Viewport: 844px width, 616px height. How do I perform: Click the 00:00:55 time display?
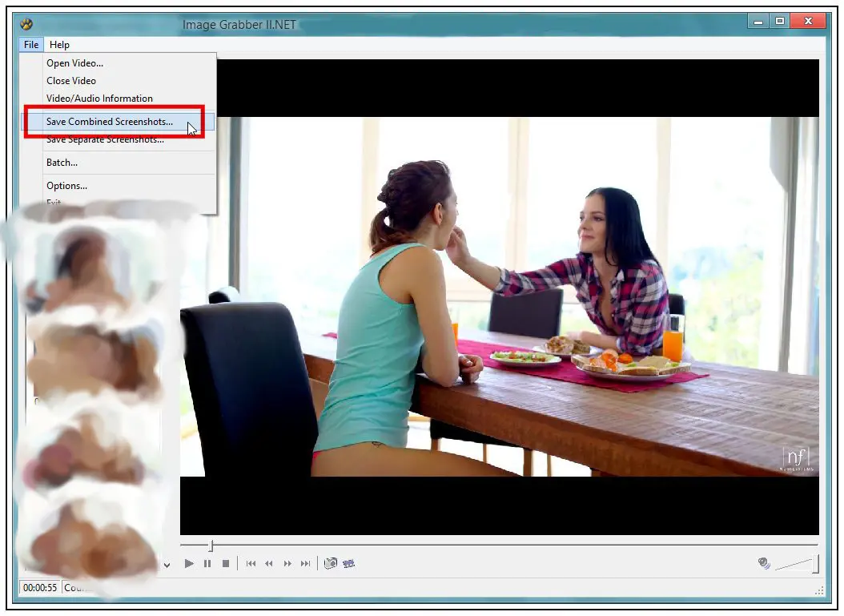[x=40, y=588]
